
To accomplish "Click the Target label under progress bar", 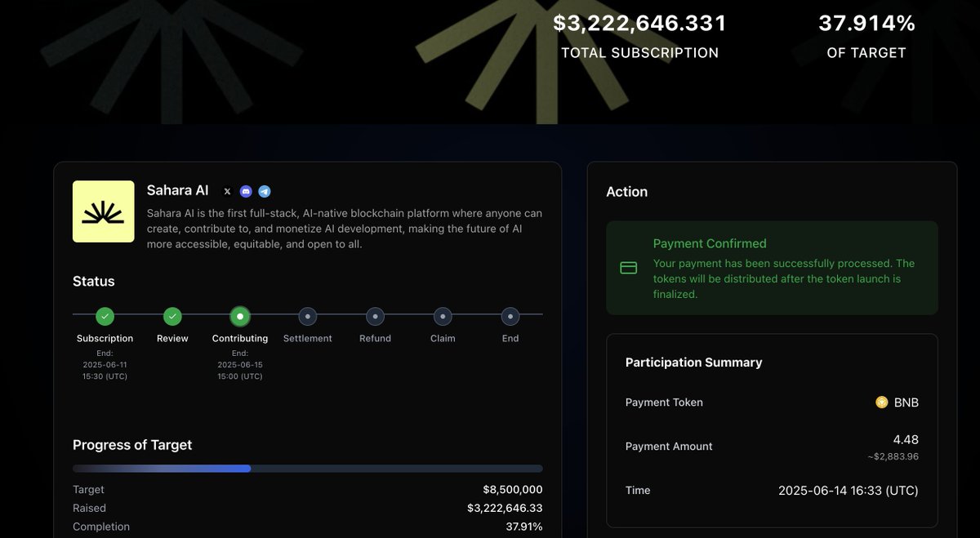I will click(x=88, y=490).
